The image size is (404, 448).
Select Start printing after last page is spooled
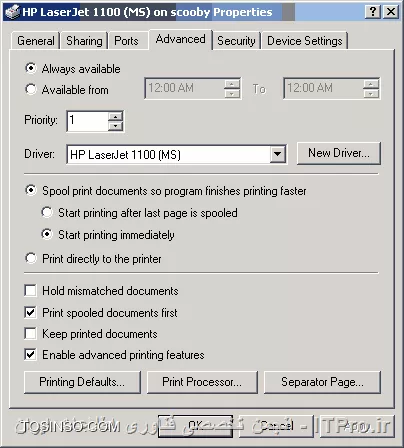click(47, 213)
